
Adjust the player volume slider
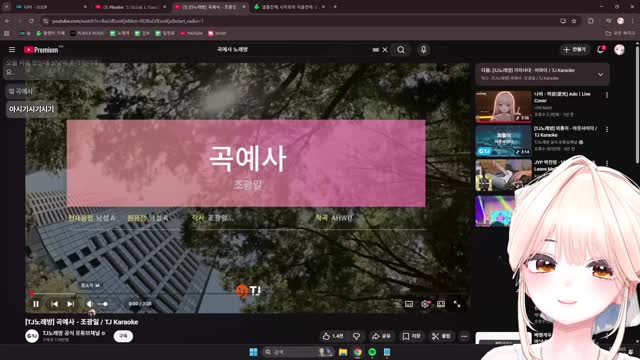tap(102, 304)
